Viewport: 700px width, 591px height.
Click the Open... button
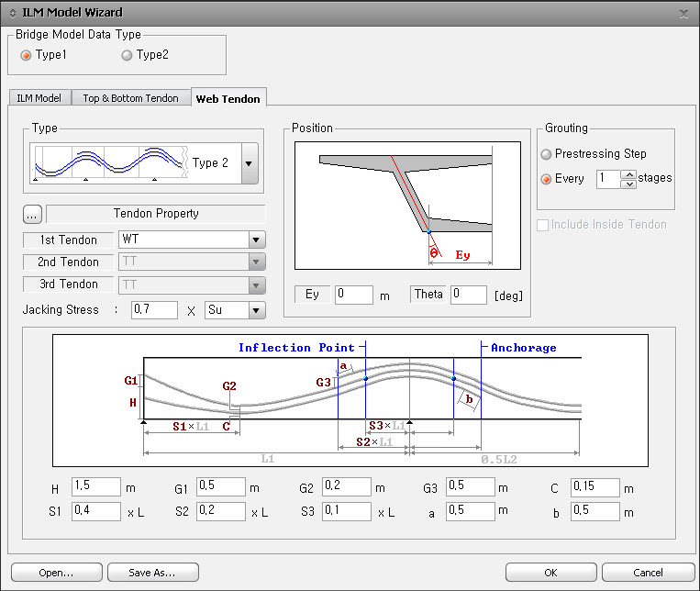point(56,573)
